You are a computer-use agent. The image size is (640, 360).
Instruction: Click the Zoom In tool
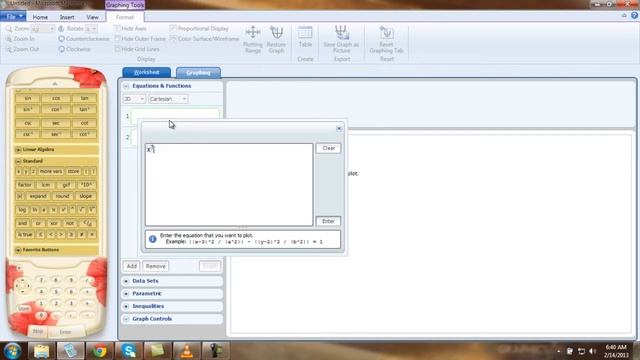(20, 39)
